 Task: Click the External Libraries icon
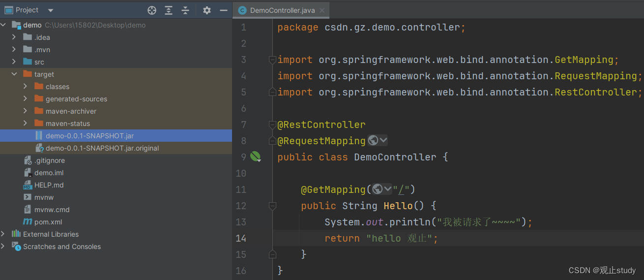tap(16, 234)
